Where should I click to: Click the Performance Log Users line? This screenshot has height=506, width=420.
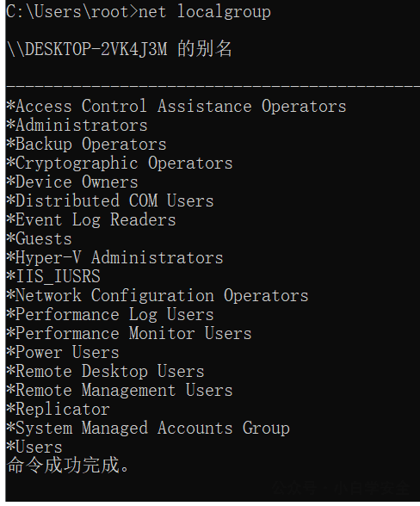[110, 315]
